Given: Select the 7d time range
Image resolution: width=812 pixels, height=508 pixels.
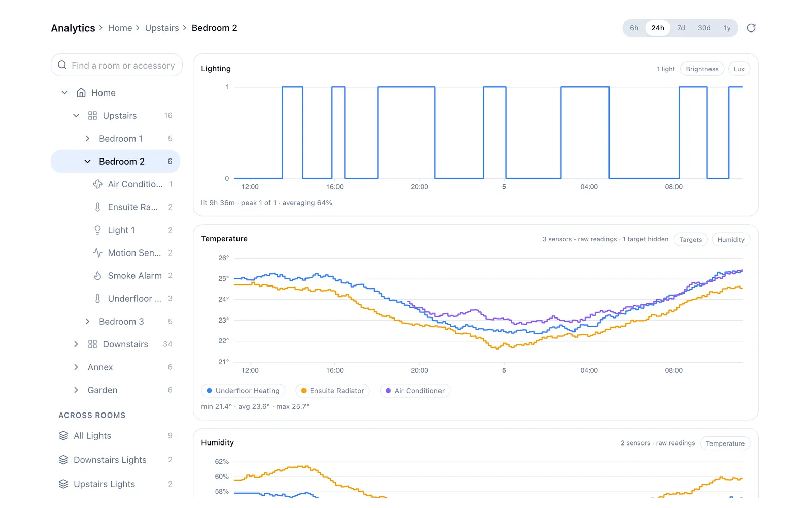Looking at the screenshot, I should coord(681,28).
